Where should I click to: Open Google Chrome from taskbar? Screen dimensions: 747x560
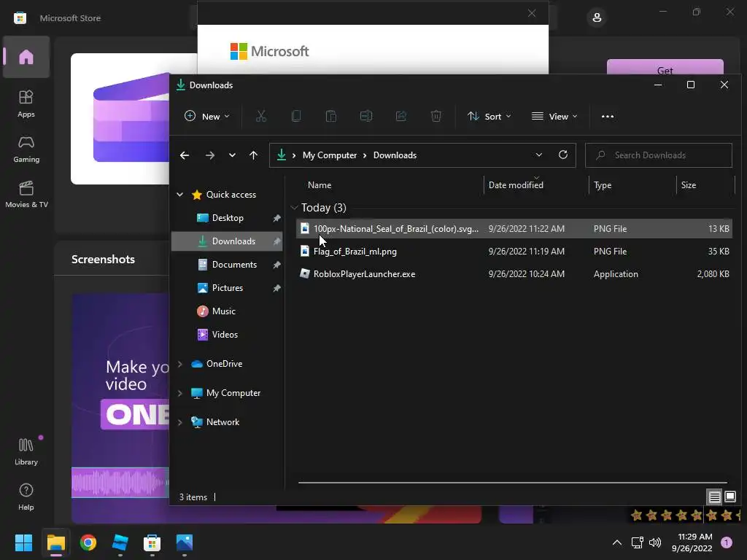point(88,542)
